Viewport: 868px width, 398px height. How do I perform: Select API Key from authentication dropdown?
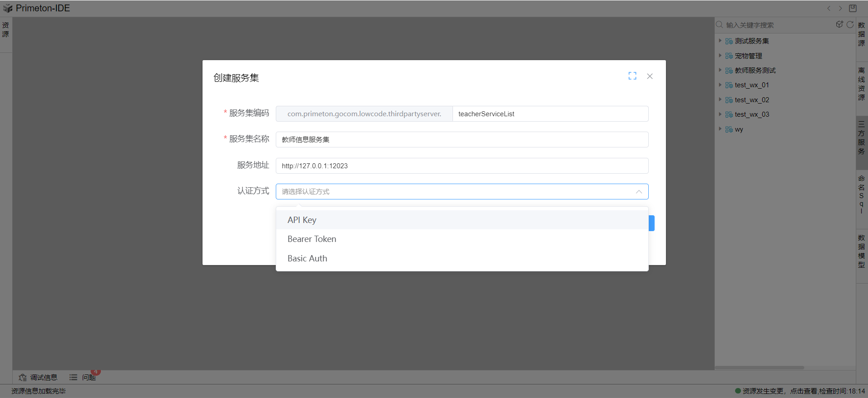[302, 220]
